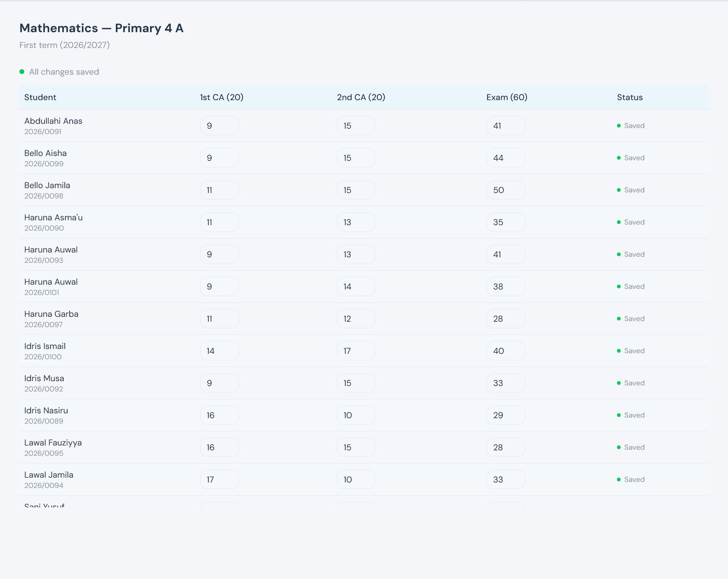
Task: Edit Exam score 38 for student 2026/0101
Action: click(x=506, y=286)
